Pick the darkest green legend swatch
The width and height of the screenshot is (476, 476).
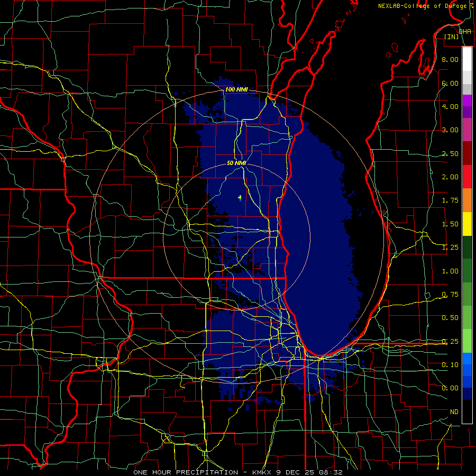(x=467, y=248)
